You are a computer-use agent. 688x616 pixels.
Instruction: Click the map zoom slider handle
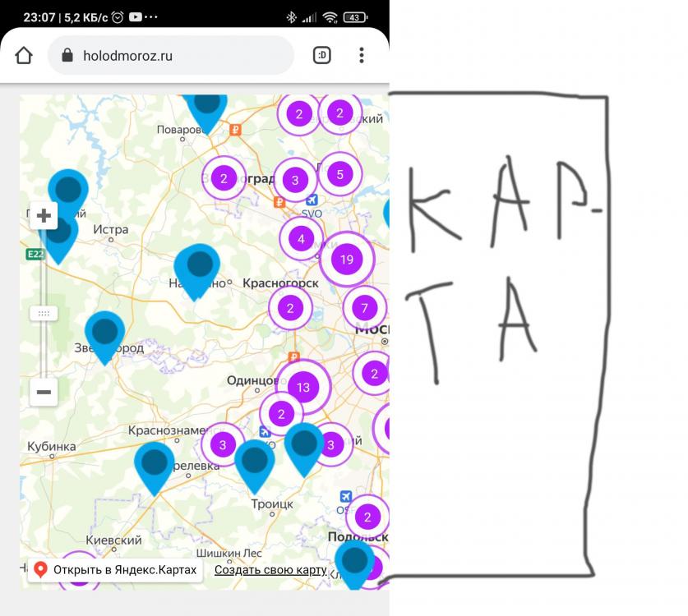coord(44,313)
